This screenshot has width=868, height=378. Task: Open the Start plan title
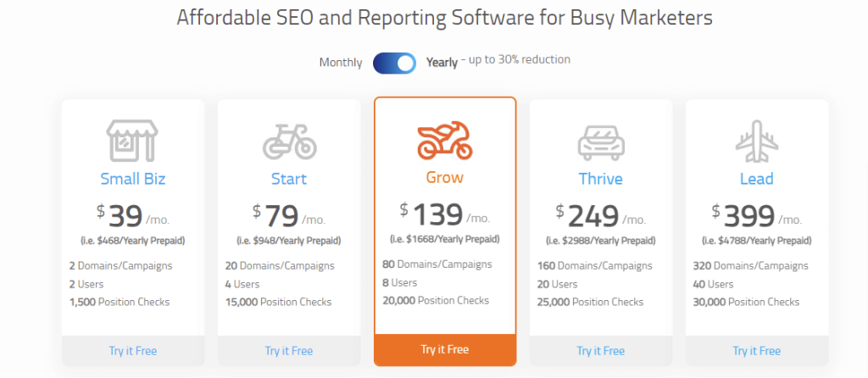coord(289,179)
